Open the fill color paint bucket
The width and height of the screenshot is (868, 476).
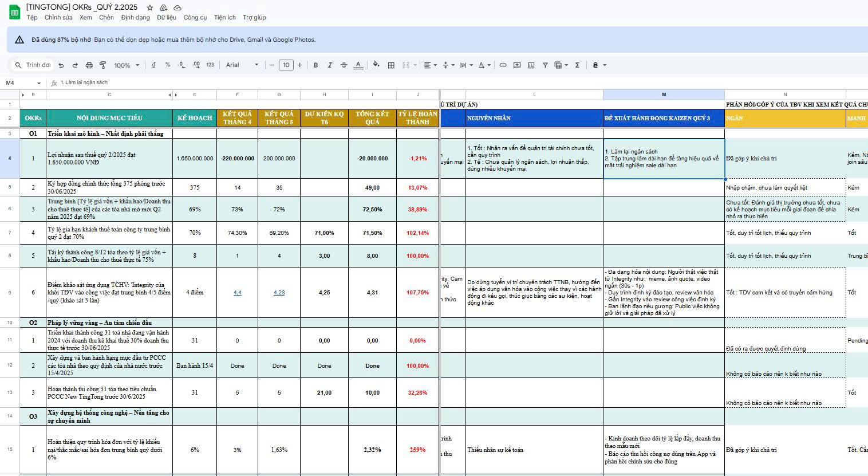(x=376, y=65)
